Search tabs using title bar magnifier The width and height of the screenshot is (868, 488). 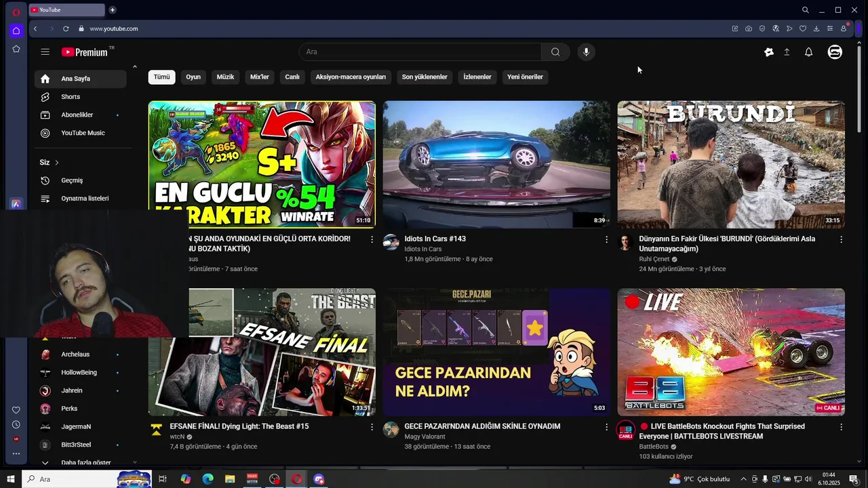[805, 10]
